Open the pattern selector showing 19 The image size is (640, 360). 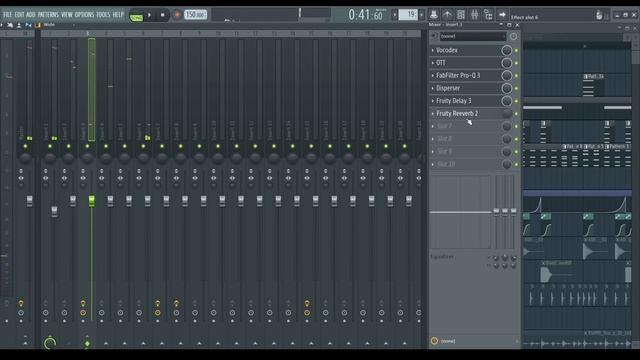(408, 15)
